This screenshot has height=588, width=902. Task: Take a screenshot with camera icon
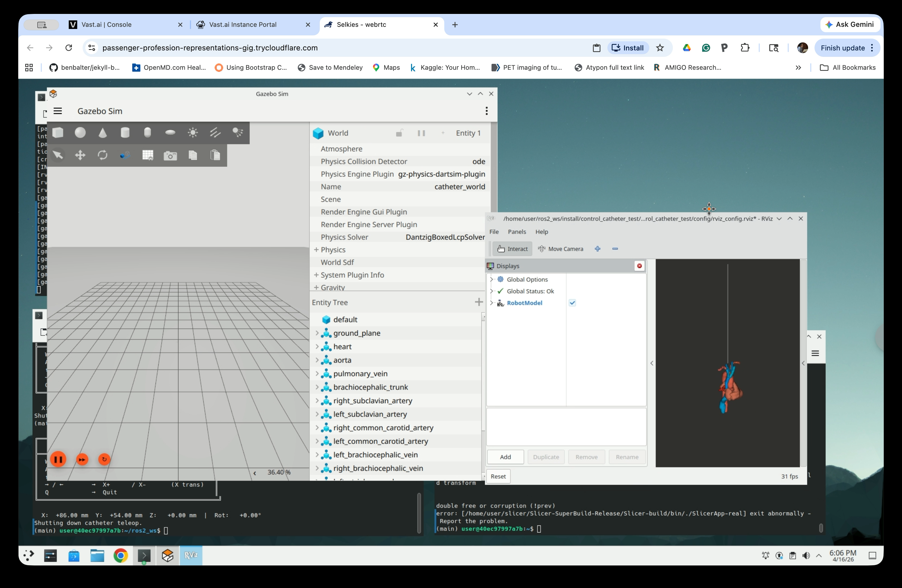(x=170, y=155)
